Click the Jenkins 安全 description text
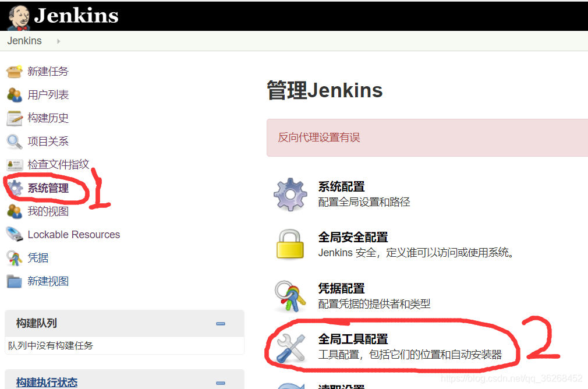Viewport: 588px width, 389px height. point(416,253)
